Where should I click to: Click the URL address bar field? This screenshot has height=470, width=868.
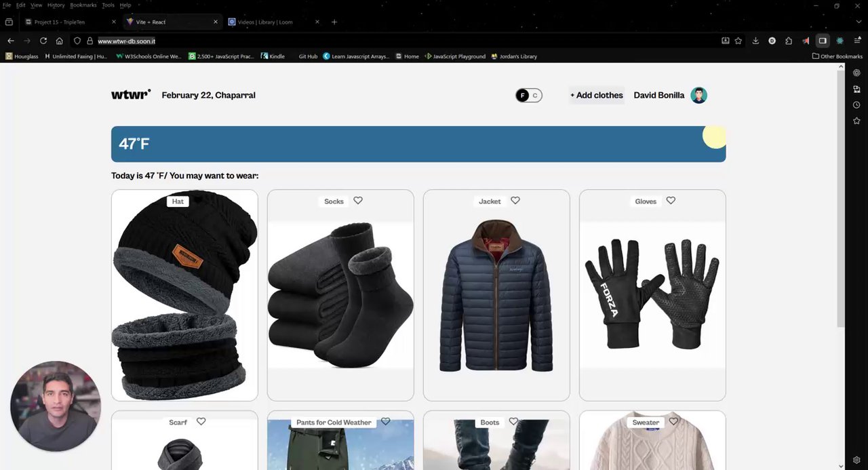[x=407, y=41]
